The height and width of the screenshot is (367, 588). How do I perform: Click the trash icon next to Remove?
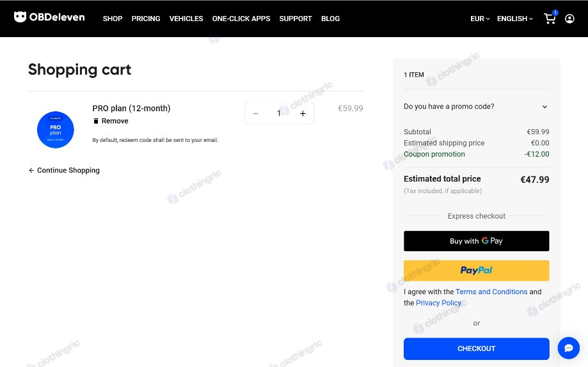click(96, 121)
